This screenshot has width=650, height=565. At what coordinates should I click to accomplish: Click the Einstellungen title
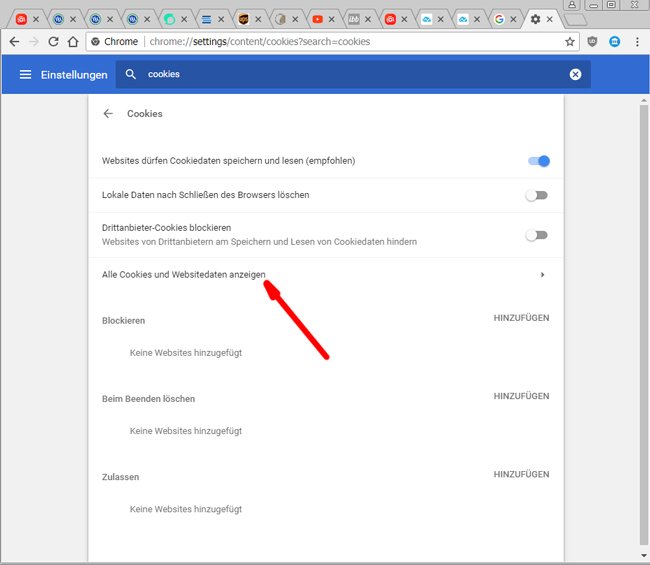[74, 75]
